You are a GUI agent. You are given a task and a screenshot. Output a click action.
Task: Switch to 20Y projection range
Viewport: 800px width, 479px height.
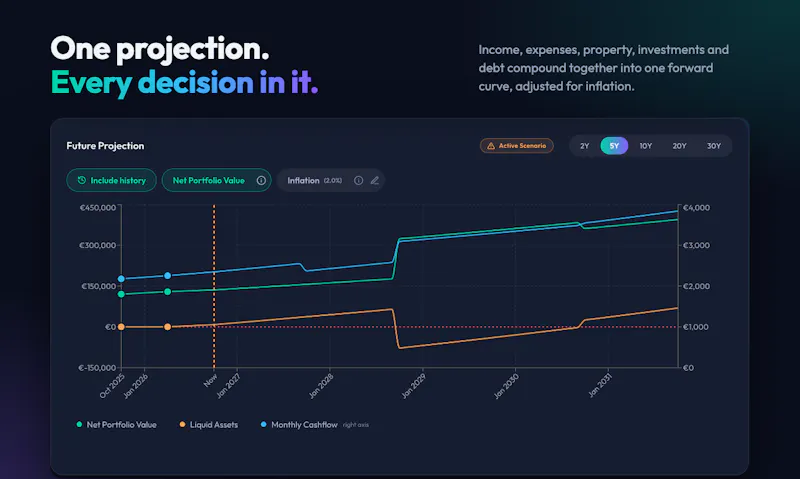pos(680,146)
